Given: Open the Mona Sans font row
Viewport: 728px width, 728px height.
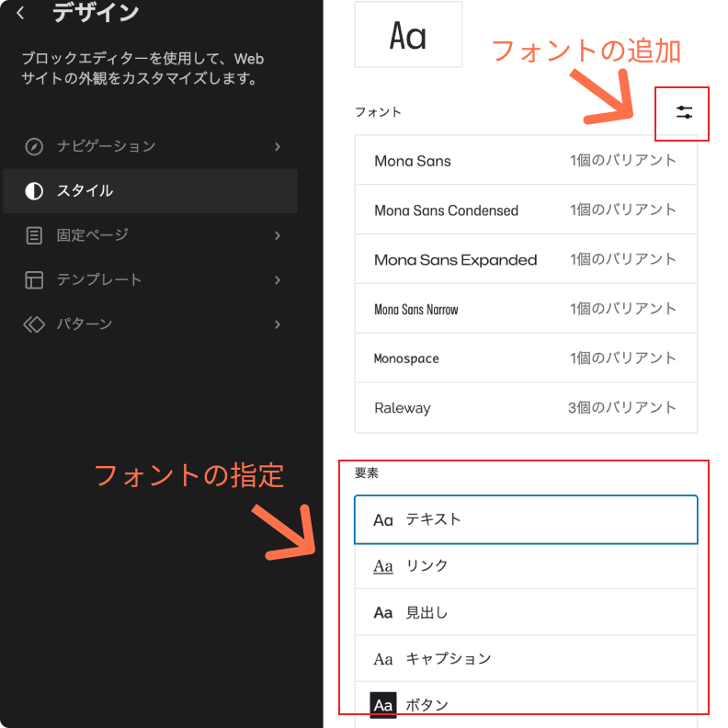Looking at the screenshot, I should click(526, 160).
